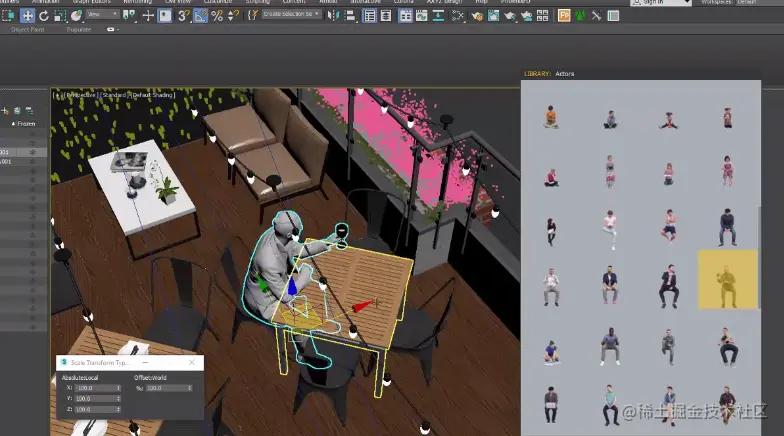Click the Perspective viewport label
784x436 pixels.
click(81, 94)
